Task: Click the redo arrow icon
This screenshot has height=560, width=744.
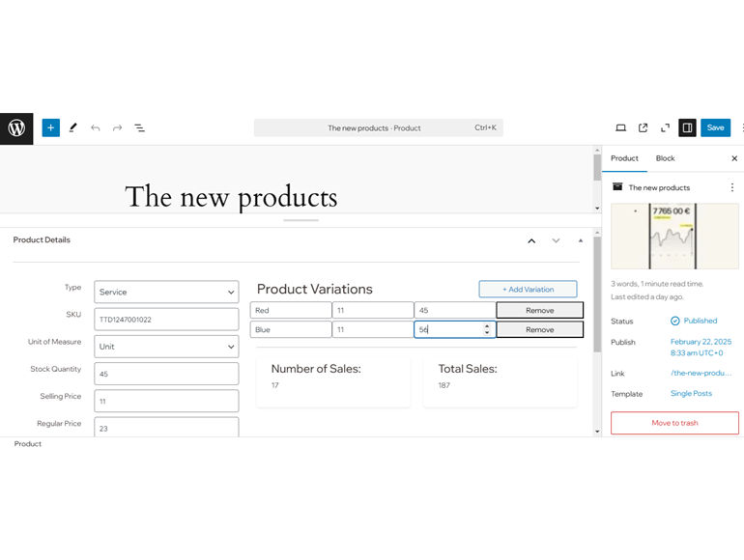Action: click(117, 128)
